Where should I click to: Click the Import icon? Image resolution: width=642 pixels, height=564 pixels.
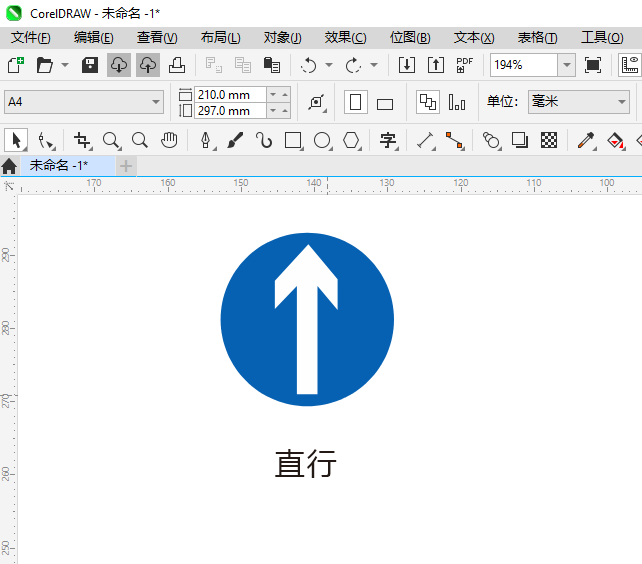(x=407, y=65)
